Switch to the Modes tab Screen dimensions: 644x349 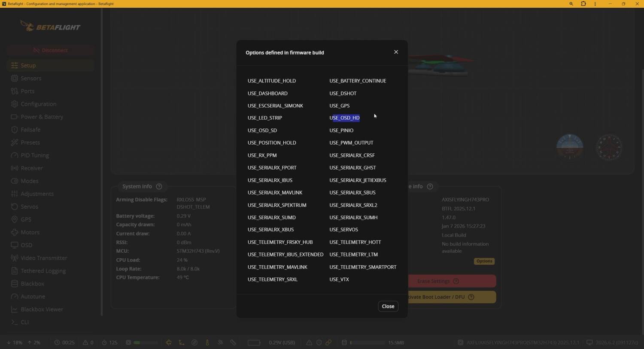(x=51, y=181)
